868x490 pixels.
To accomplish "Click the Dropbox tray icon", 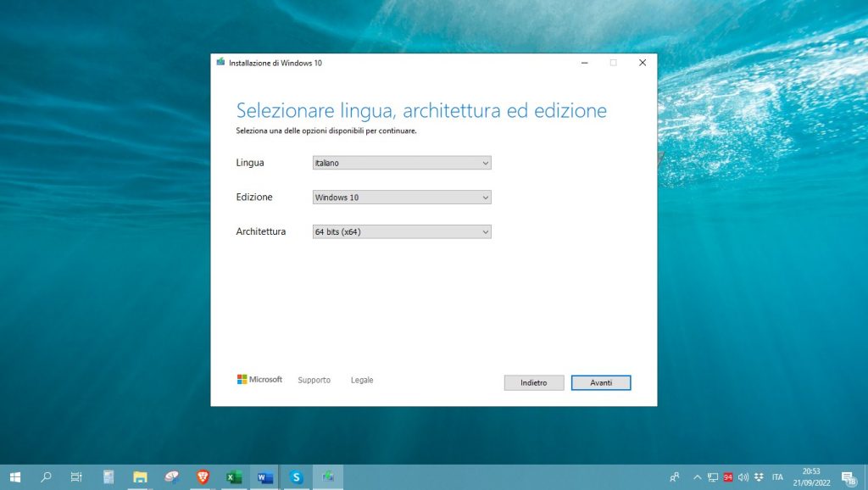I will click(758, 477).
